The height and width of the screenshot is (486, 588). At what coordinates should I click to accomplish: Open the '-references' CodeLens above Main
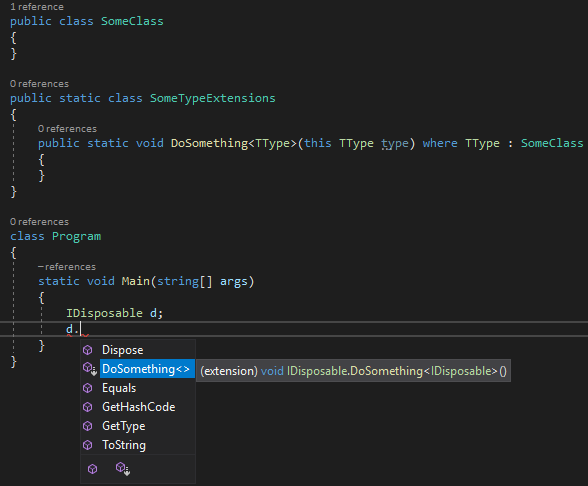[67, 267]
